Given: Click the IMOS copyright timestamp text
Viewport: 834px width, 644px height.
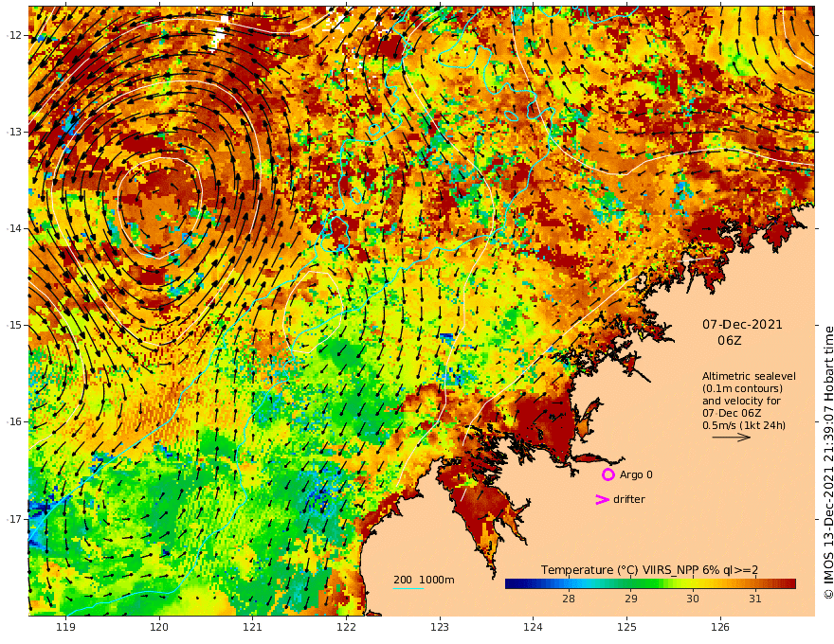Looking at the screenshot, I should pyautogui.click(x=827, y=463).
